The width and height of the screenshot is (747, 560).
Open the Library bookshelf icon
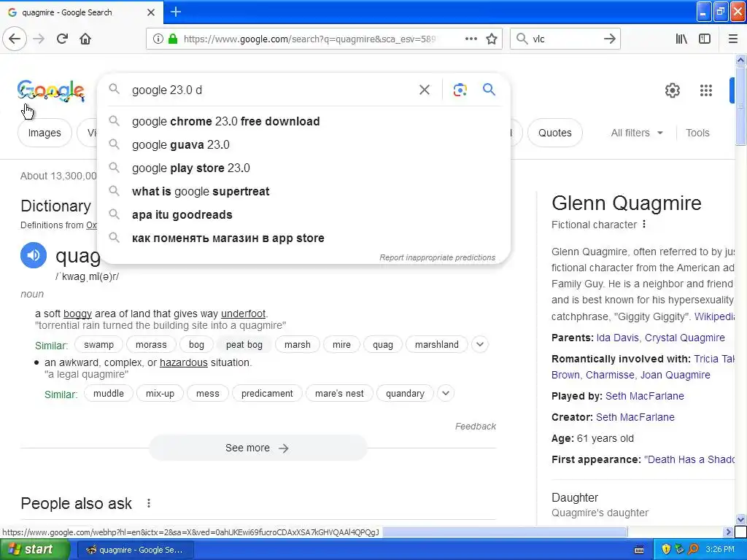coord(681,39)
